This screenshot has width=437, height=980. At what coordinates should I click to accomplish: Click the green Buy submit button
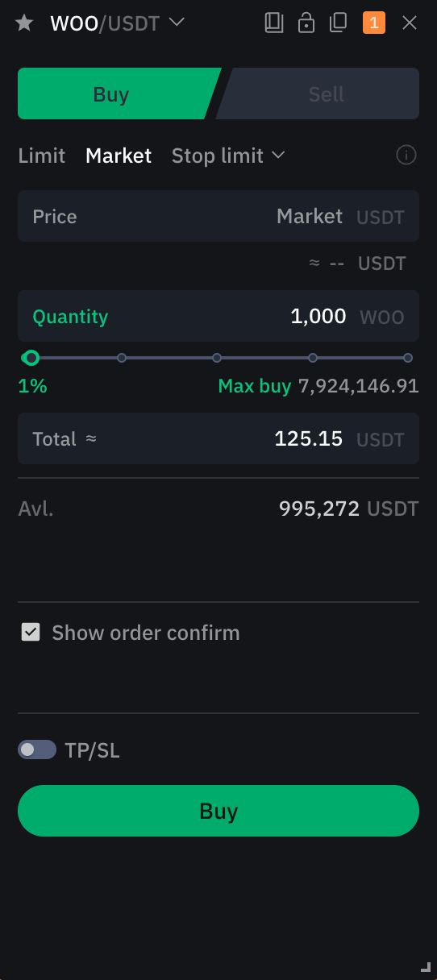[218, 811]
